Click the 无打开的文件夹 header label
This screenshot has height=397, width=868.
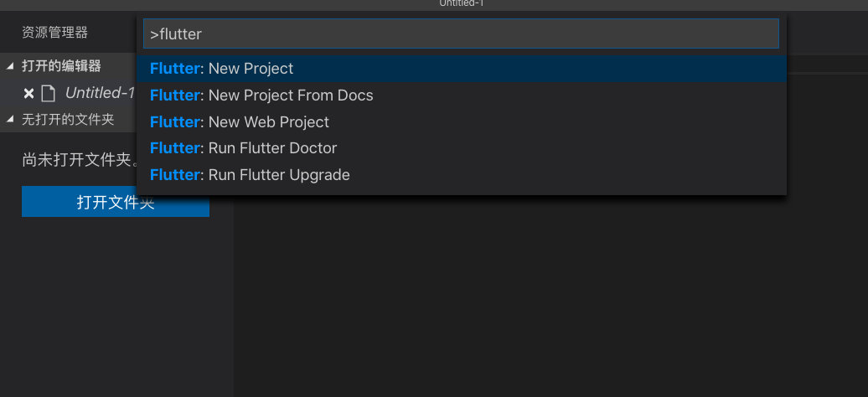[68, 119]
